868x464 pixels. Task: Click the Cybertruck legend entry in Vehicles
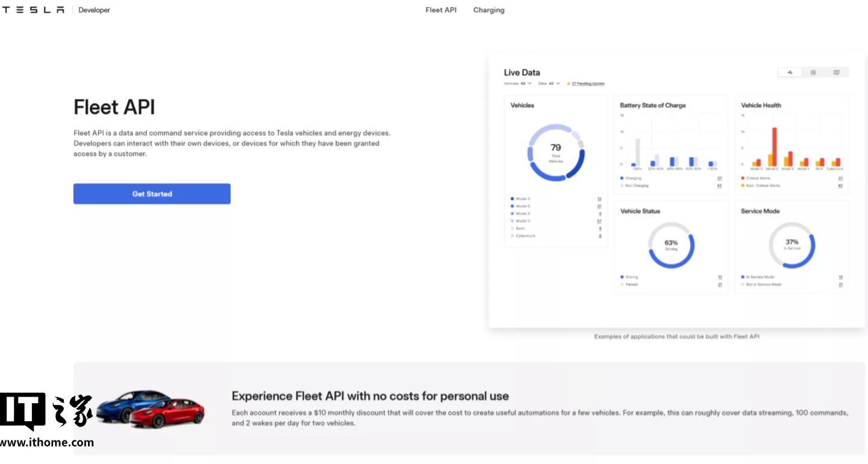(523, 236)
